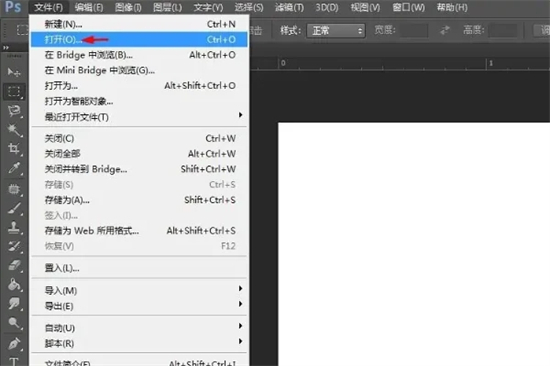550x366 pixels.
Task: Open the 样式 dropdown showing 正常
Action: [336, 31]
